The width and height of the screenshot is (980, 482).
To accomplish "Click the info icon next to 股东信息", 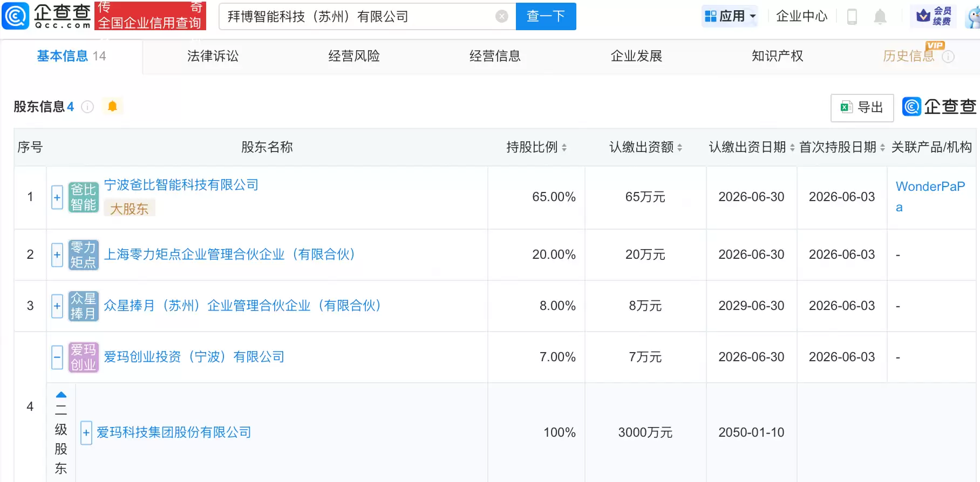I will pyautogui.click(x=87, y=107).
